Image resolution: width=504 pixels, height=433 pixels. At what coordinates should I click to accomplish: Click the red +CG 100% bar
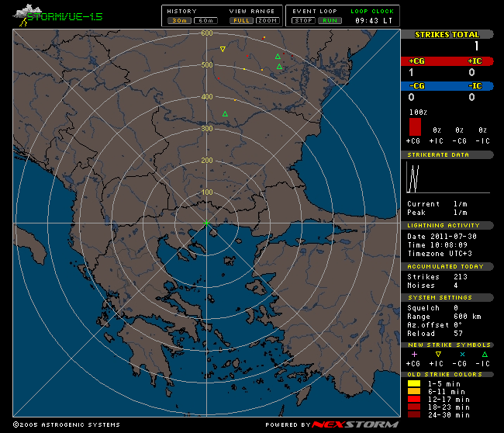[x=415, y=126]
